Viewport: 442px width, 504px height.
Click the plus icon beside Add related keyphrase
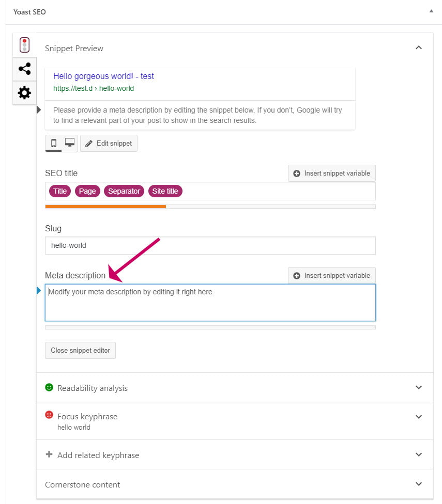49,454
